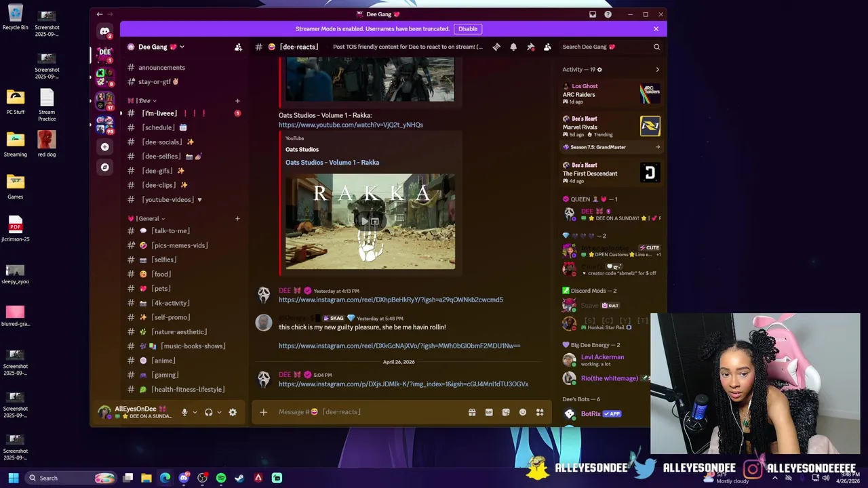Open the emoji picker smiley
This screenshot has width=868, height=488.
(523, 412)
